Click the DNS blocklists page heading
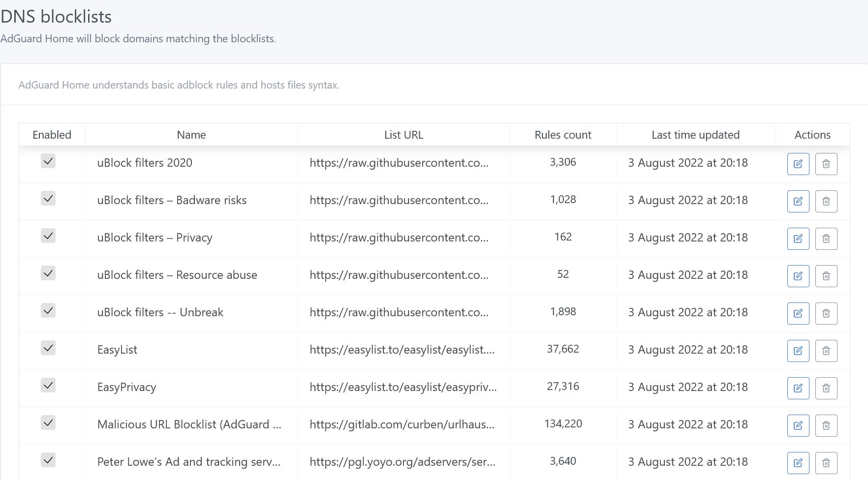The height and width of the screenshot is (481, 868). coord(56,17)
